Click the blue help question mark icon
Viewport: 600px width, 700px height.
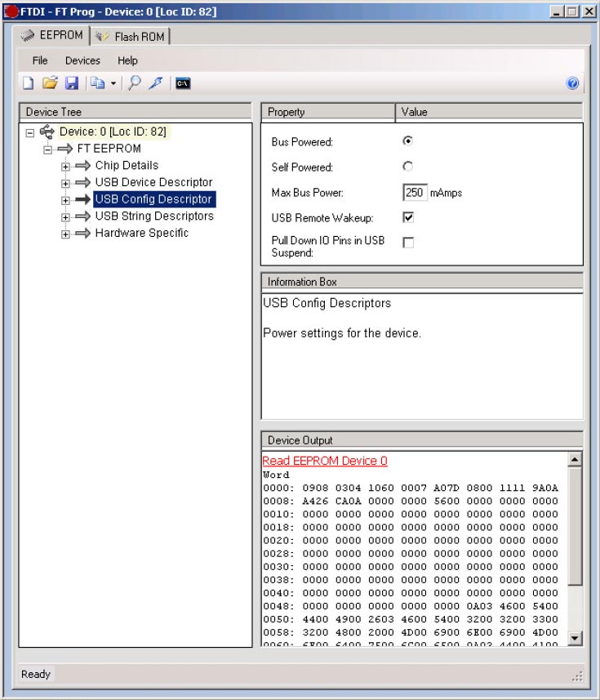click(572, 83)
